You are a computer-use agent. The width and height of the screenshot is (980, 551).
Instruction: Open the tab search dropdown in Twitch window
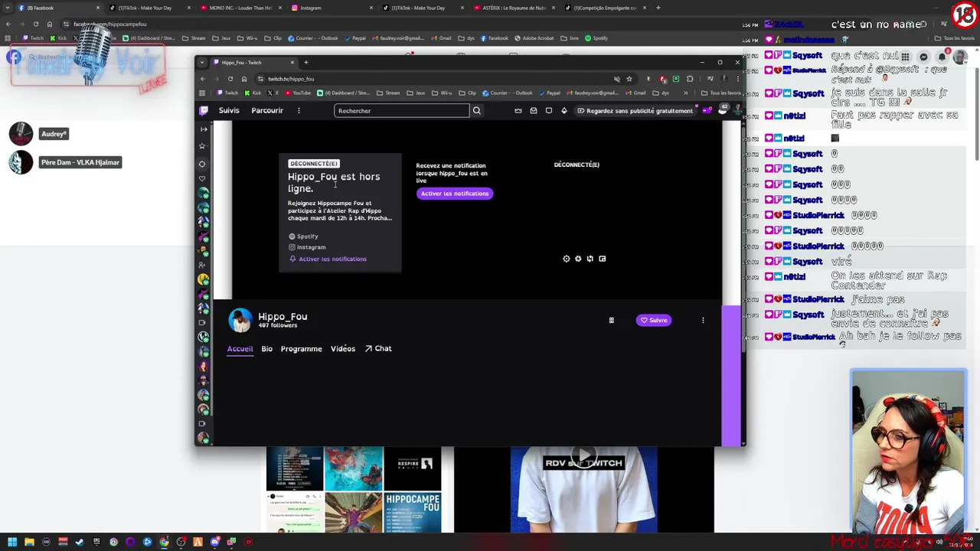coord(202,63)
